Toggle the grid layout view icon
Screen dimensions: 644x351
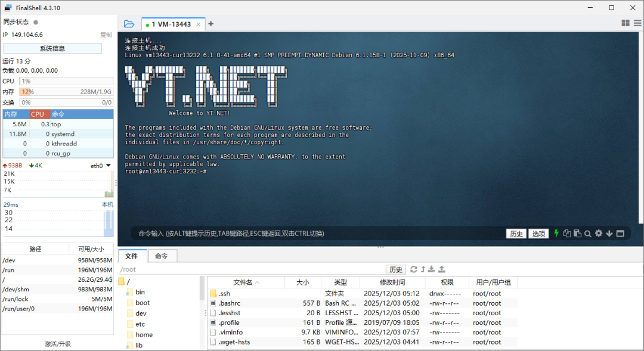[626, 23]
